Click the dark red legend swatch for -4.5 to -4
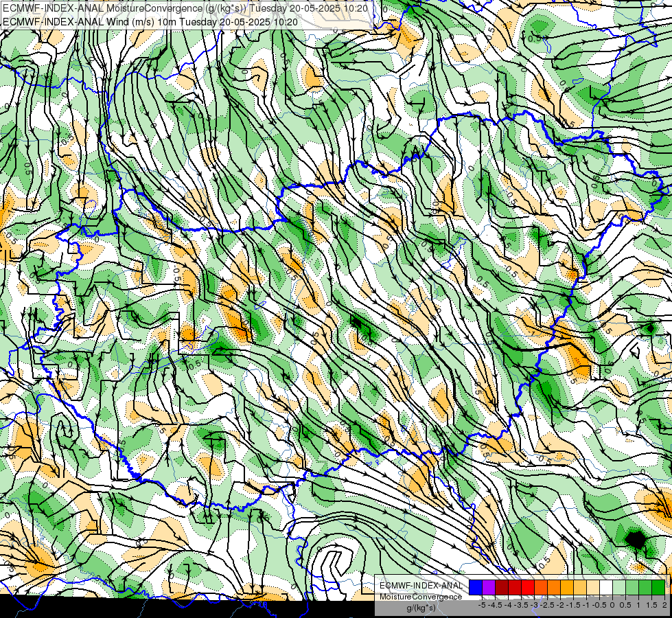Viewport: 672px width, 618px height. (502, 587)
